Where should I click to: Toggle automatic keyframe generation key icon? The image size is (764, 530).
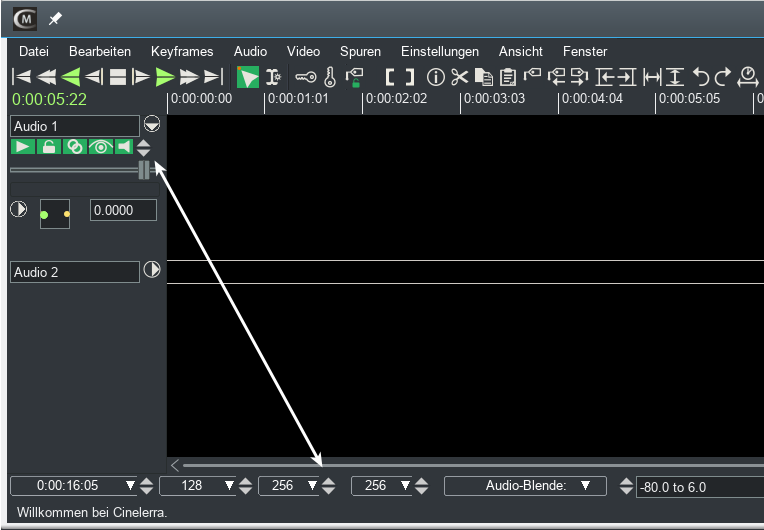[x=306, y=77]
